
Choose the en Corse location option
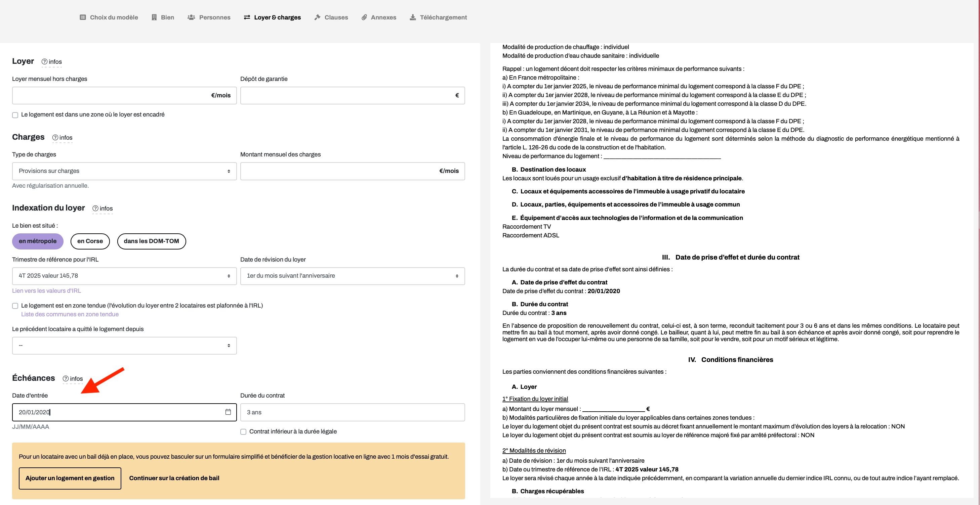90,241
